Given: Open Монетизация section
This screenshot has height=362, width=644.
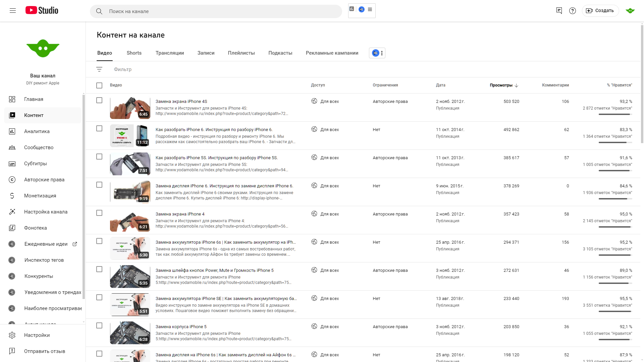Looking at the screenshot, I should click(43, 196).
